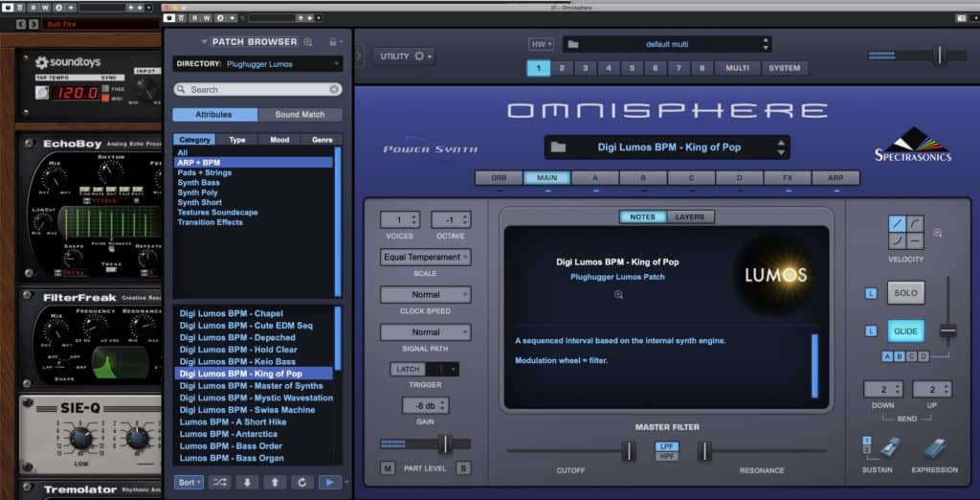Toggle glide layer C button
Image resolution: width=980 pixels, height=500 pixels.
point(911,356)
